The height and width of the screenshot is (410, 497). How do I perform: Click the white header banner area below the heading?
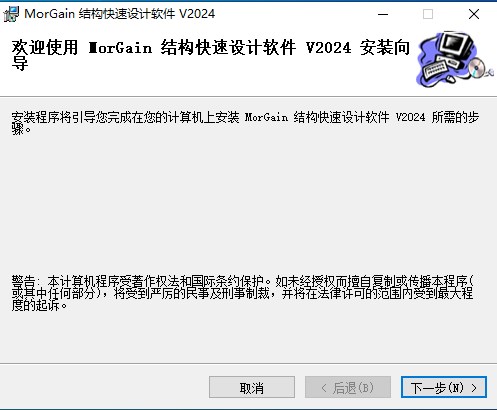[x=213, y=85]
